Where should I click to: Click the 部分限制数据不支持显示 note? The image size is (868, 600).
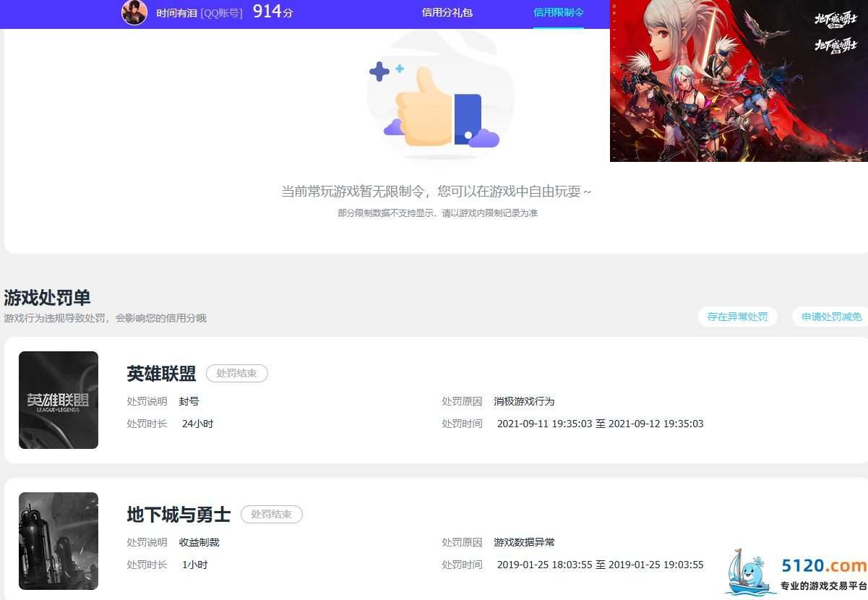437,213
